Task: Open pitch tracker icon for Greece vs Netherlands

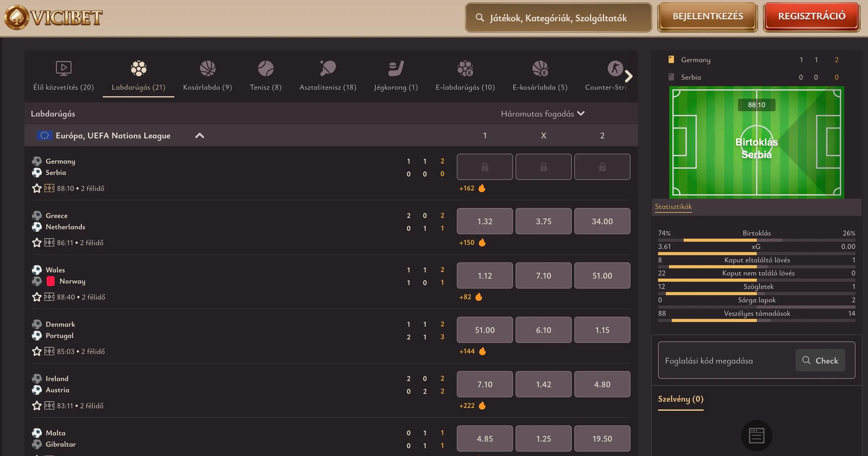Action: [x=49, y=242]
